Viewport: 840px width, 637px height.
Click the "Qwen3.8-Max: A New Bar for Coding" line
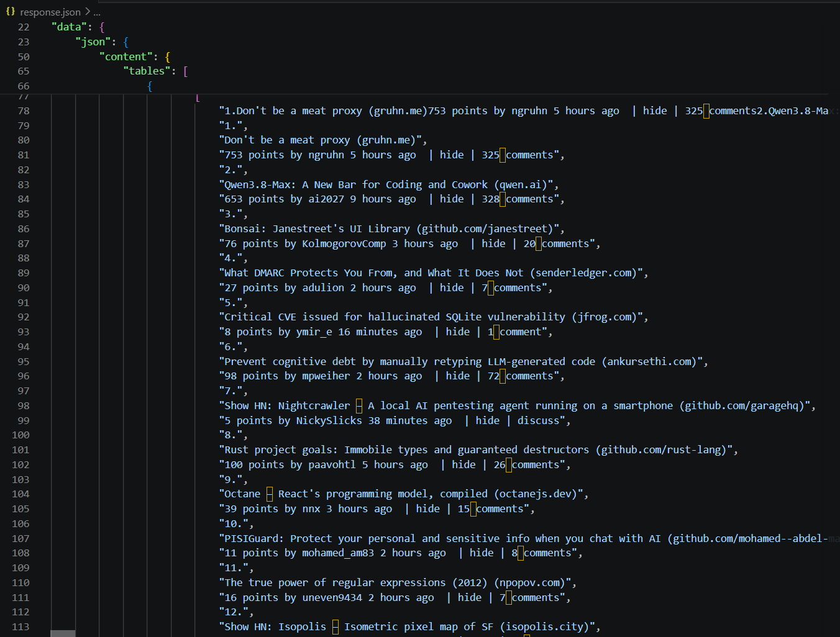click(389, 185)
